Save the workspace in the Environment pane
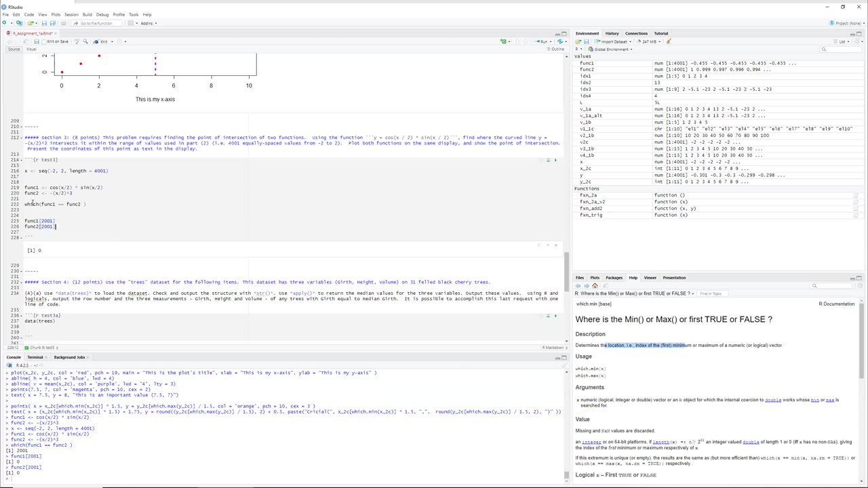This screenshot has width=868, height=488. tap(586, 41)
